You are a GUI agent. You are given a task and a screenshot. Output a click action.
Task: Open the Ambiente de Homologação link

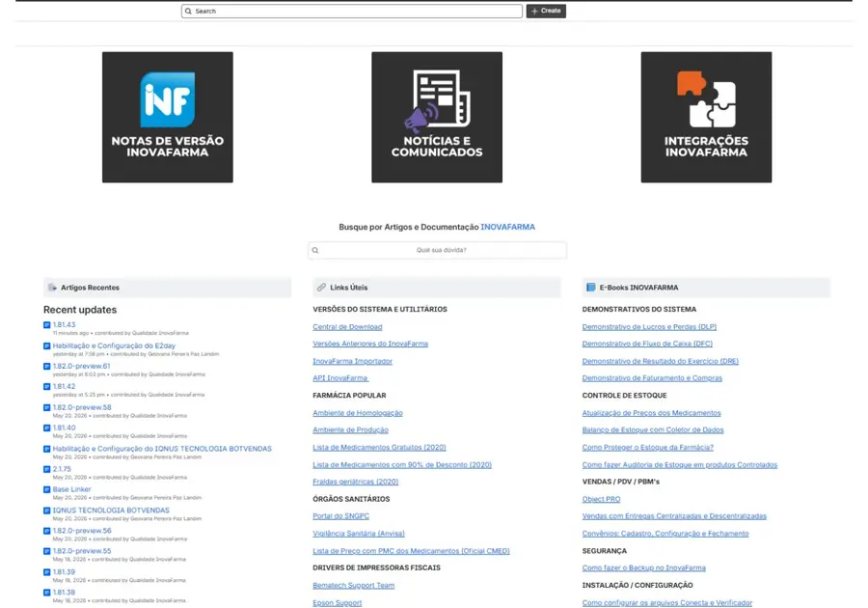358,413
